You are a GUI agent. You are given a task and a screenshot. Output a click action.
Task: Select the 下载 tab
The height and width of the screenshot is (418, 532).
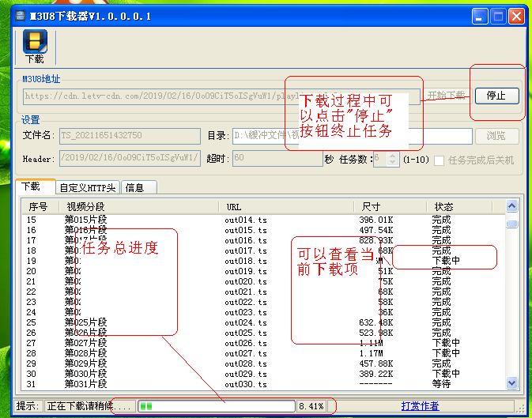tap(32, 186)
